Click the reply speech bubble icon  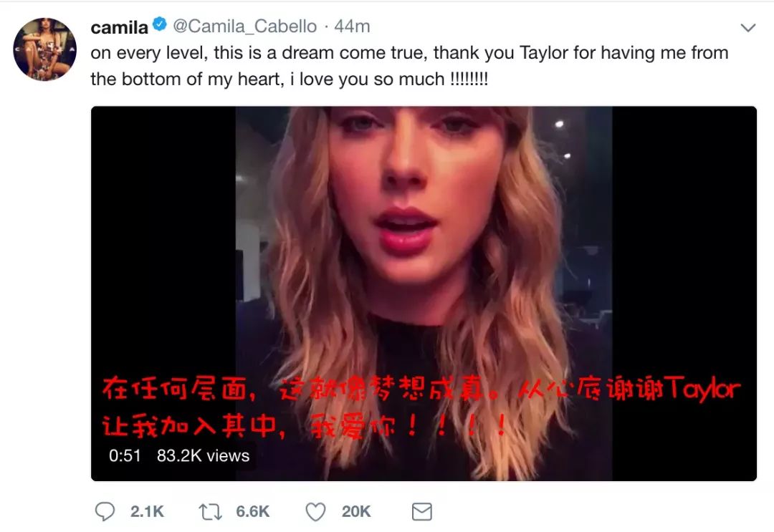[x=105, y=512]
